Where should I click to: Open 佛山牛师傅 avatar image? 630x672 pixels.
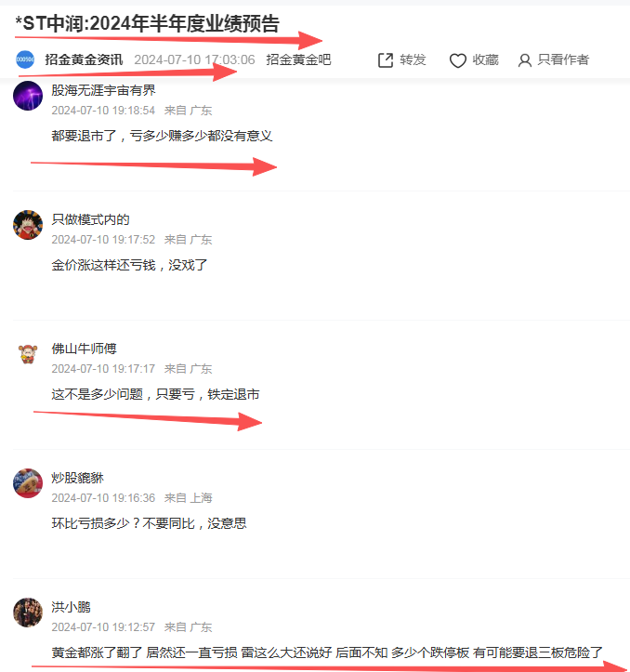tap(28, 354)
